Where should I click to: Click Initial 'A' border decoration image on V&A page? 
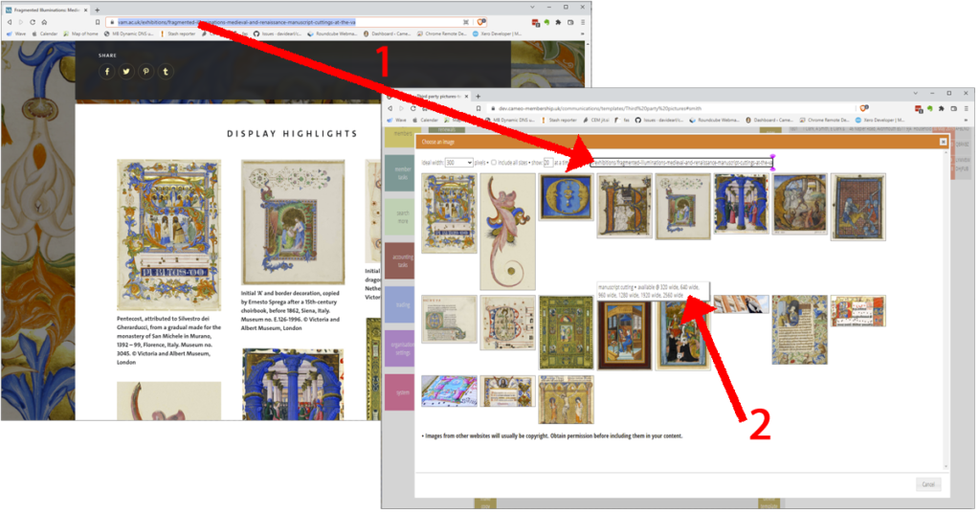(293, 222)
